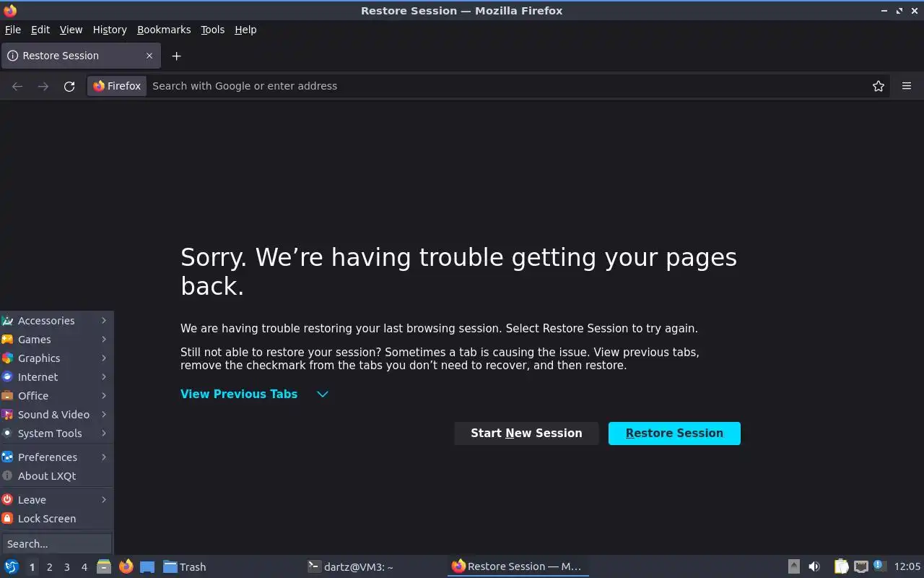The width and height of the screenshot is (924, 578).
Task: Open the Help menu
Action: pyautogui.click(x=245, y=30)
